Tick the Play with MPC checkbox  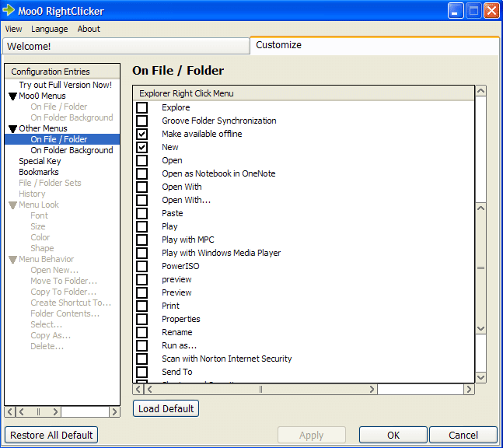click(x=142, y=240)
